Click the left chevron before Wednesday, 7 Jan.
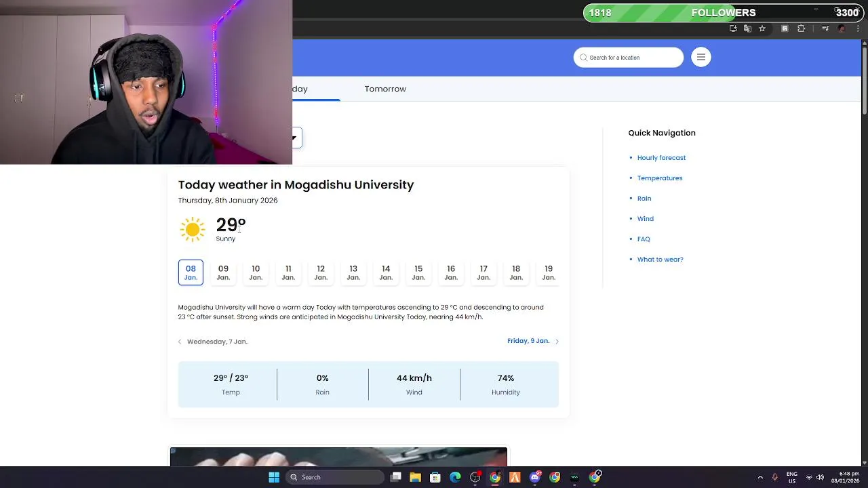 point(180,342)
